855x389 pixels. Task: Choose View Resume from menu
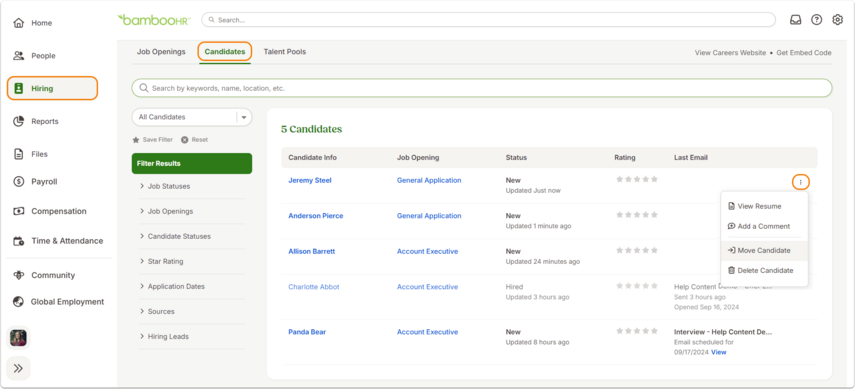[764, 206]
